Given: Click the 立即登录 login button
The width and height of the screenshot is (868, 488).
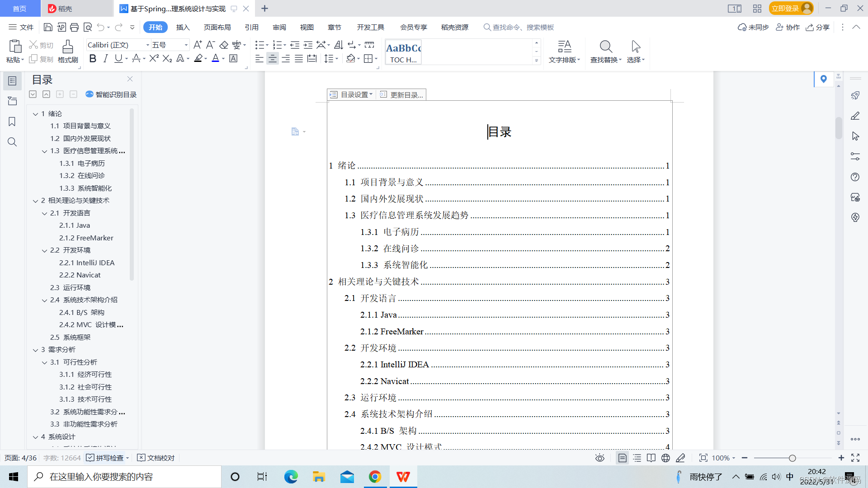Looking at the screenshot, I should 785,9.
